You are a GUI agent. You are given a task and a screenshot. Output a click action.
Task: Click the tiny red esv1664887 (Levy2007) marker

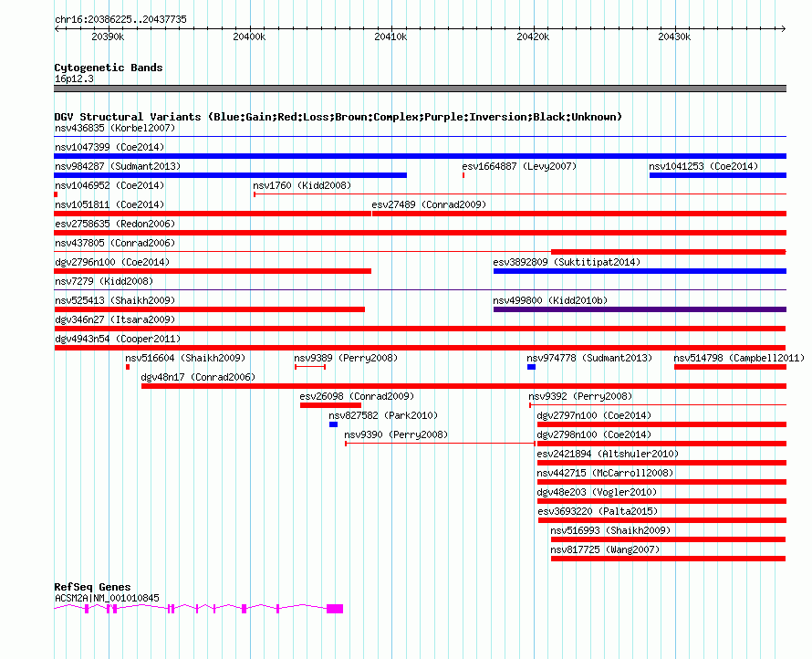[463, 175]
